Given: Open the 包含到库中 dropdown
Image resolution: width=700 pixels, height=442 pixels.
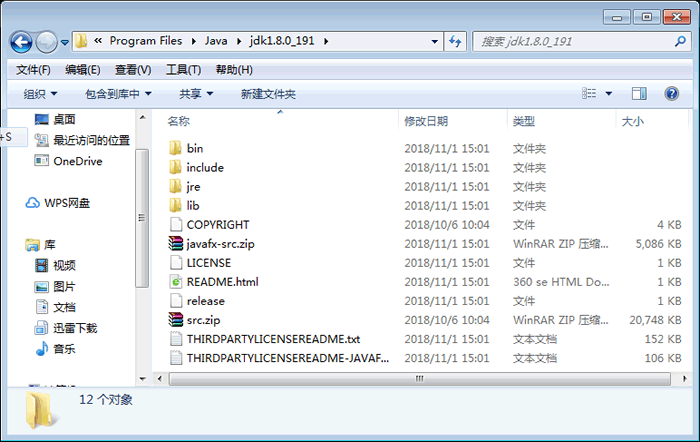Looking at the screenshot, I should [118, 94].
